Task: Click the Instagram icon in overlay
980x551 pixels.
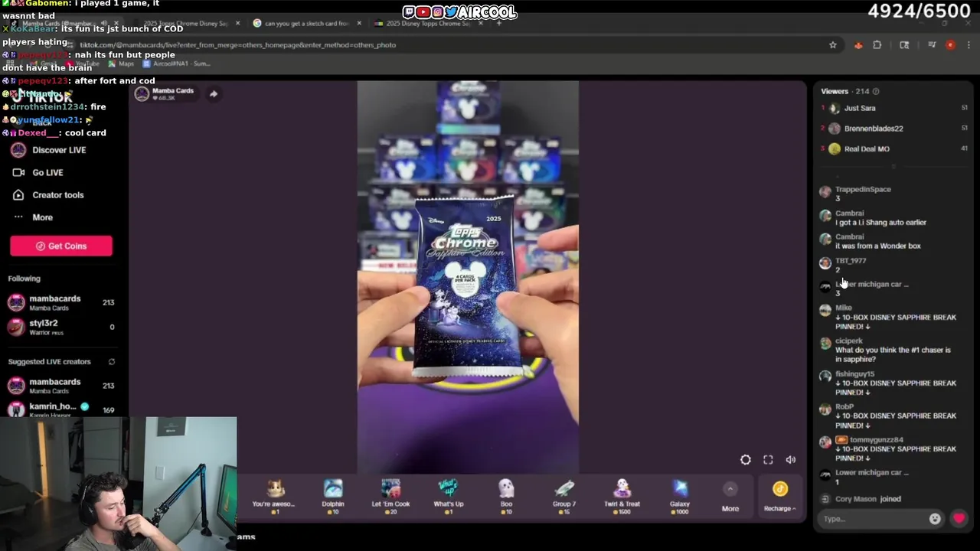Action: (438, 12)
